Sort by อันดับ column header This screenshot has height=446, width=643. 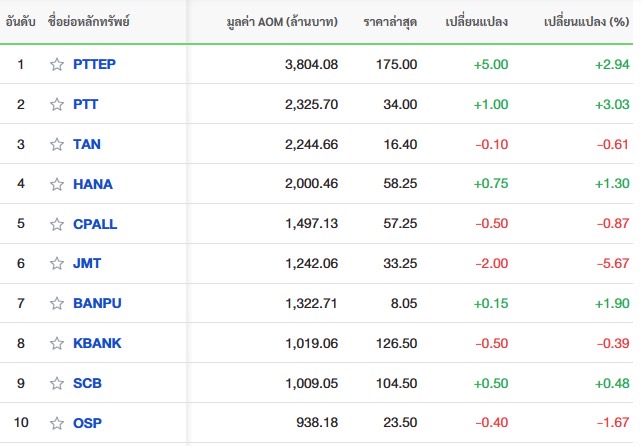click(21, 21)
